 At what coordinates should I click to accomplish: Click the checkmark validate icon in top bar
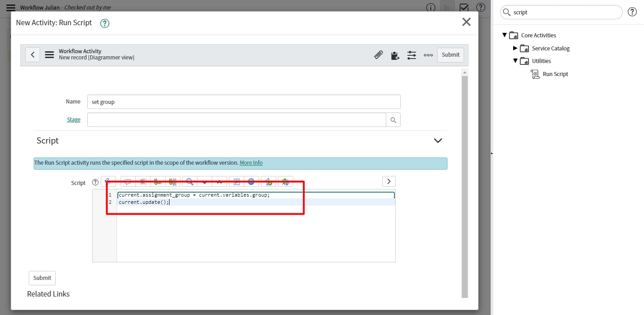tap(464, 8)
